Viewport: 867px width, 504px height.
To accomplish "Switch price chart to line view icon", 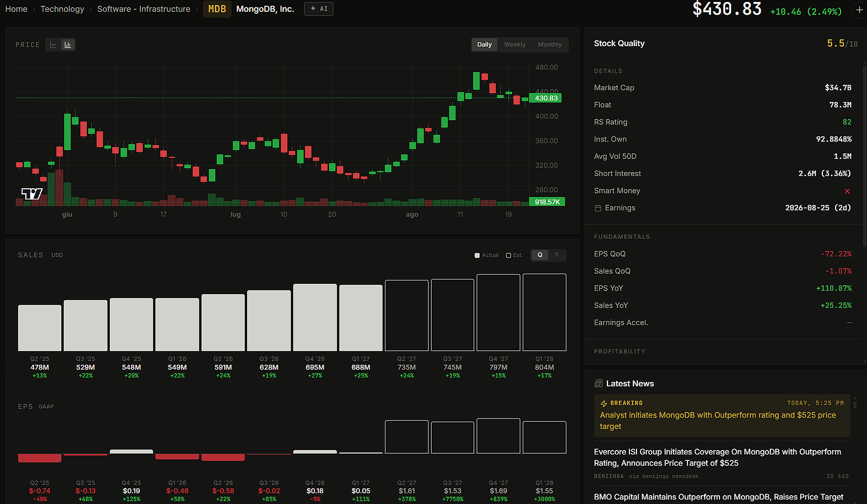I will coord(53,45).
